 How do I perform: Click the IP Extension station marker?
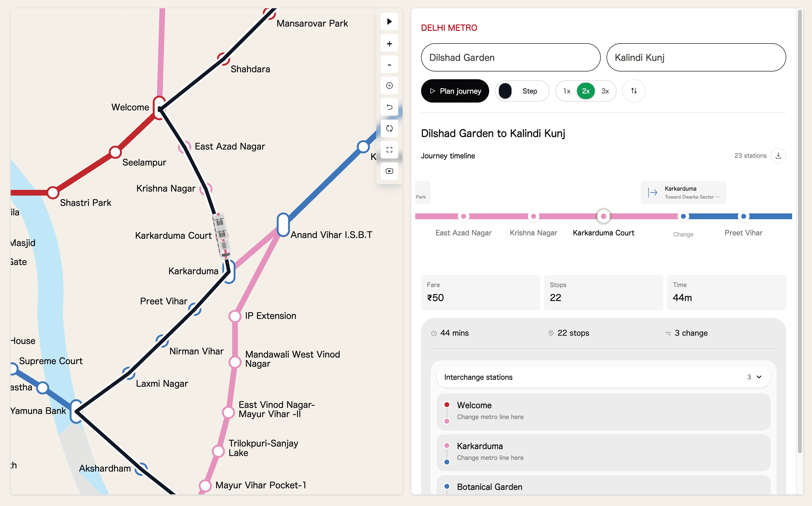tap(235, 316)
